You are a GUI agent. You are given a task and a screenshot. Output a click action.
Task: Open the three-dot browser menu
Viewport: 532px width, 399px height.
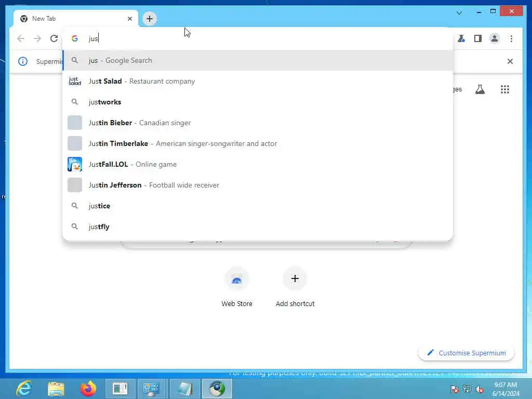point(511,38)
